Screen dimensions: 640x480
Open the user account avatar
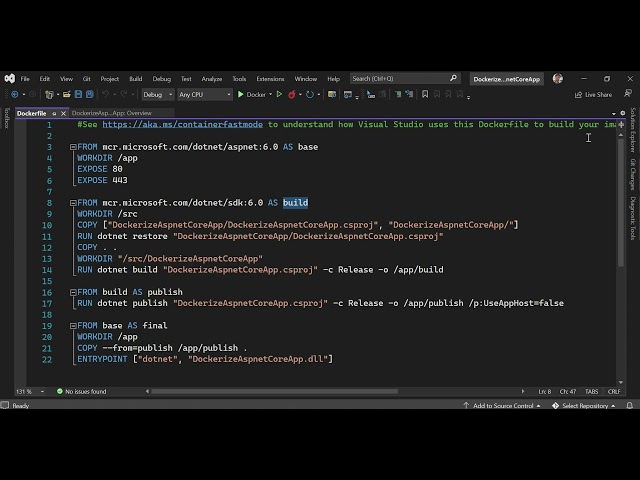[x=558, y=78]
